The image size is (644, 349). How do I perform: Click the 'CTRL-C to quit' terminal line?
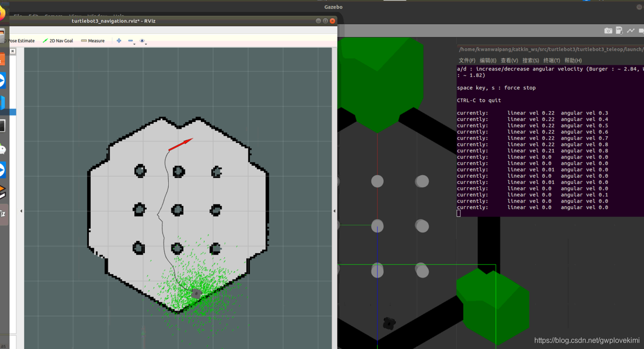[x=479, y=101]
